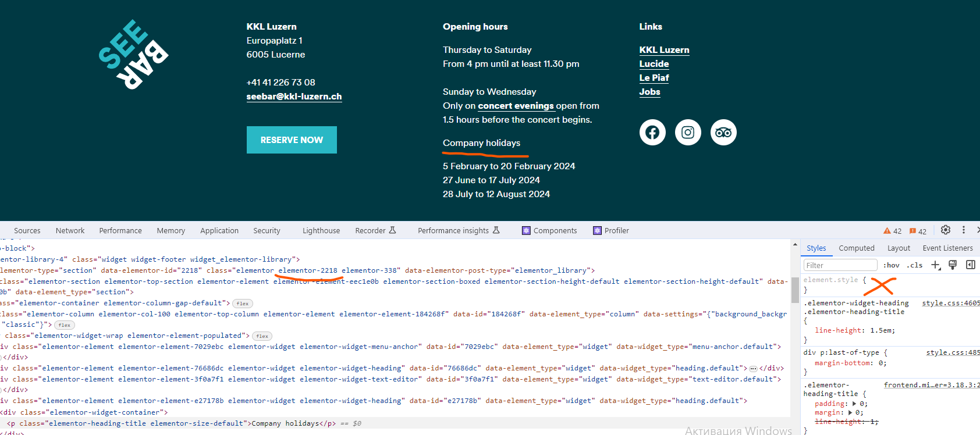Toggle the :hov element state panel
Screen dimensions: 980x435
coord(891,265)
